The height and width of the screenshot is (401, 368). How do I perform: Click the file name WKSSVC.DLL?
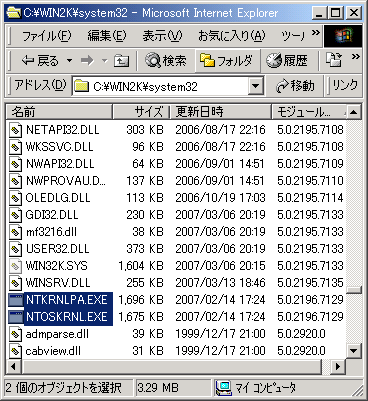60,147
